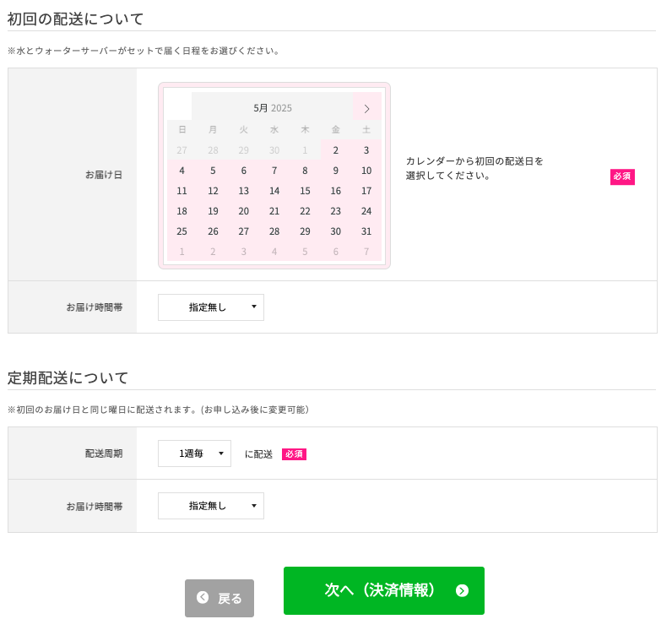Click the 戻る back button
Image resolution: width=672 pixels, height=630 pixels.
pos(219,598)
